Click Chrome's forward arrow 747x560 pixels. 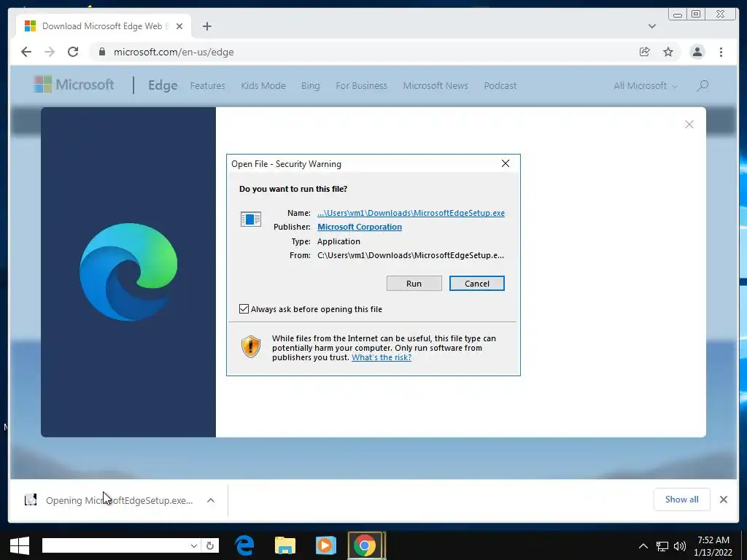[x=50, y=52]
